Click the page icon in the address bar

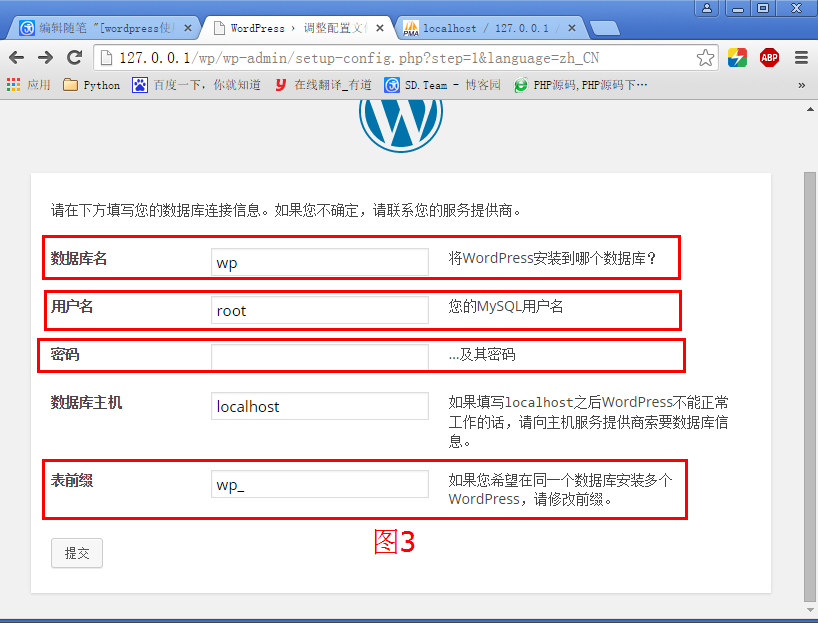(106, 57)
